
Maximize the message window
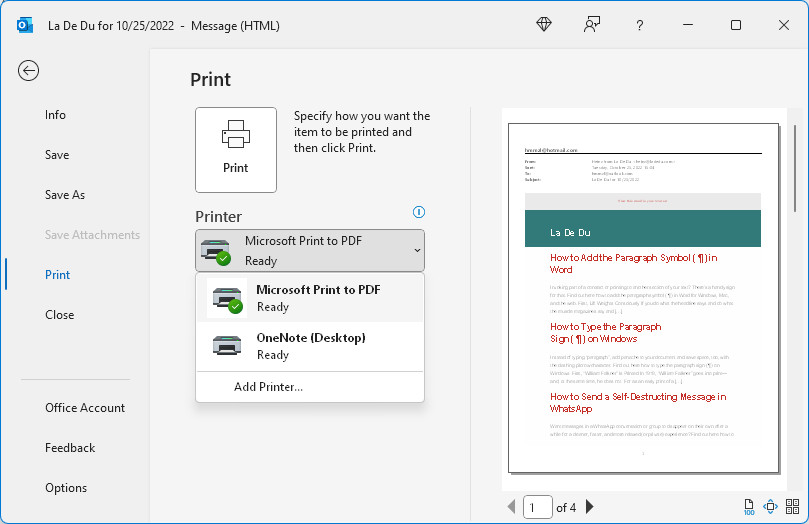(x=736, y=25)
